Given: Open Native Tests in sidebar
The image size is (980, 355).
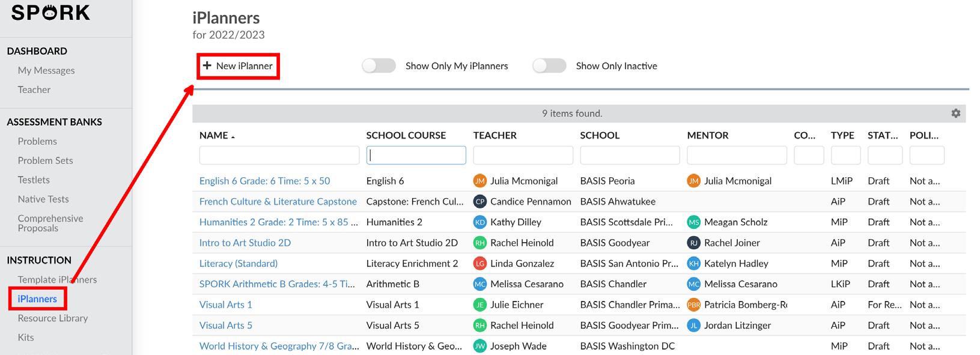Looking at the screenshot, I should pyautogui.click(x=43, y=199).
